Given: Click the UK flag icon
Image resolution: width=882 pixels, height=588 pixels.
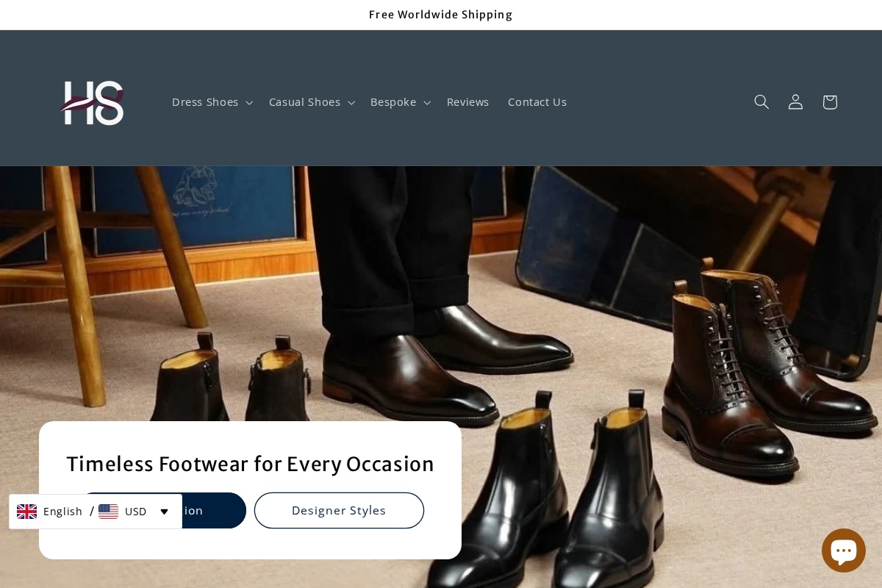Looking at the screenshot, I should [x=26, y=511].
